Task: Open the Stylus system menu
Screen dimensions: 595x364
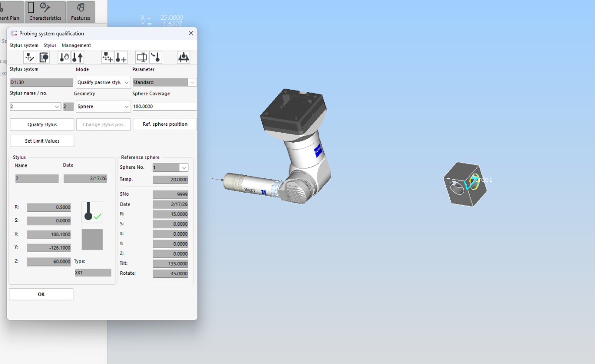Action: click(24, 46)
